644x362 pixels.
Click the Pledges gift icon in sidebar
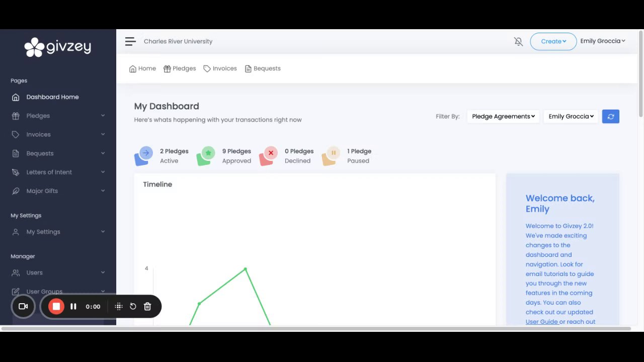click(16, 116)
